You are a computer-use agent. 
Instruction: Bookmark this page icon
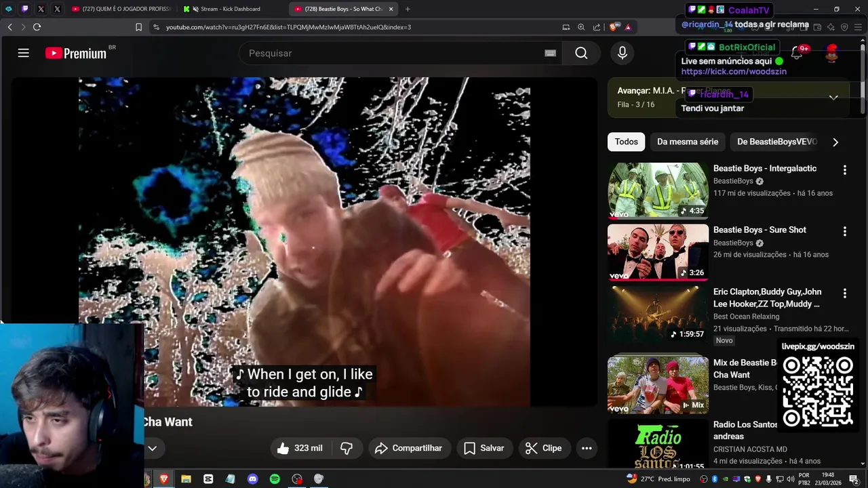pyautogui.click(x=138, y=27)
